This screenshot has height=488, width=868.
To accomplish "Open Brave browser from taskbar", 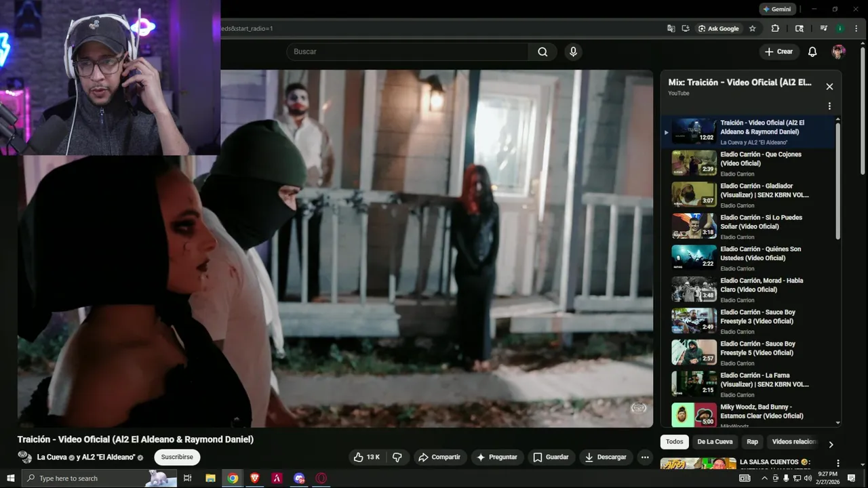I will point(255,479).
